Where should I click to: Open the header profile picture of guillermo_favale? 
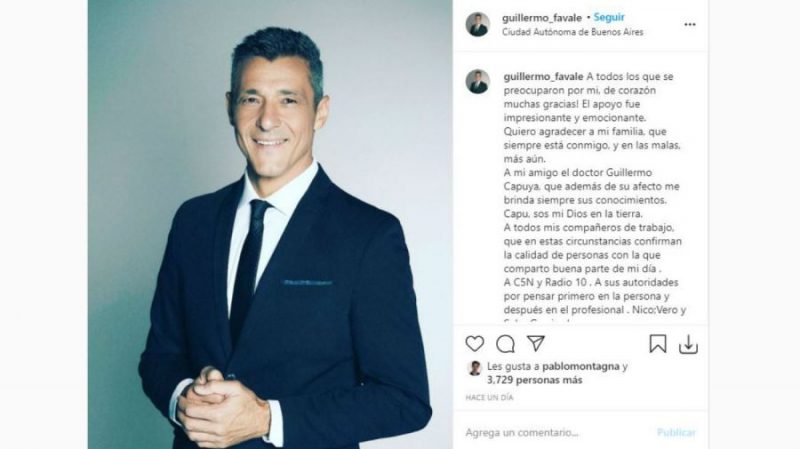click(x=478, y=24)
